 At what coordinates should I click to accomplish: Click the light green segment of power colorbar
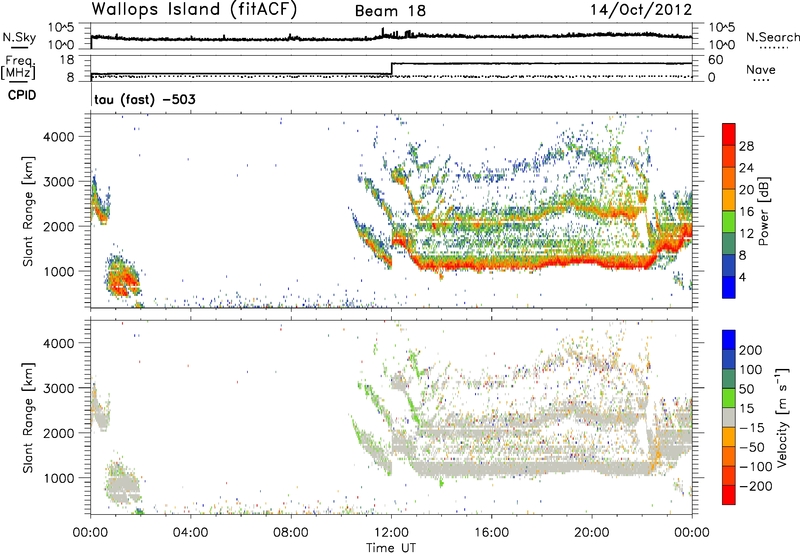(x=729, y=221)
